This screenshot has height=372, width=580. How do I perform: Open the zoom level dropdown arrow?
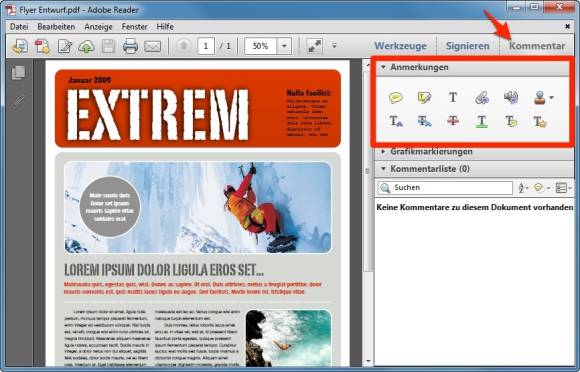(284, 46)
